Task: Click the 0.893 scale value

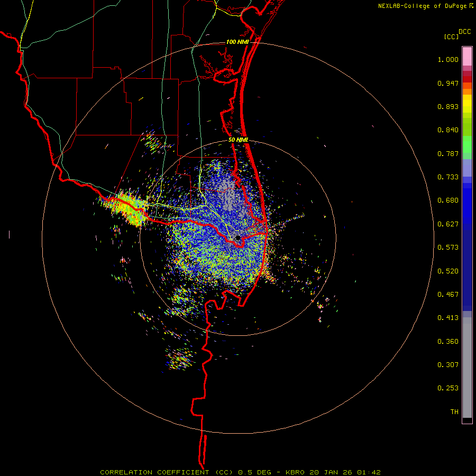Action: point(448,106)
